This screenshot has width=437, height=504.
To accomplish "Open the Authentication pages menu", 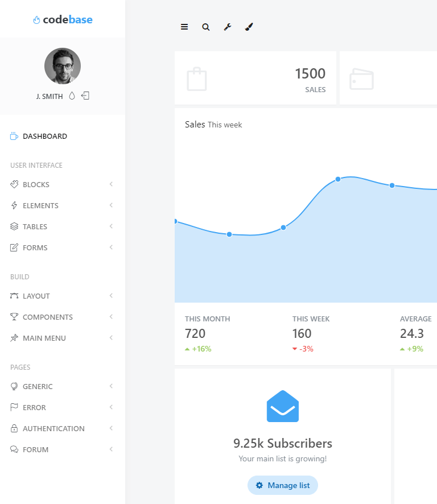I will click(53, 429).
